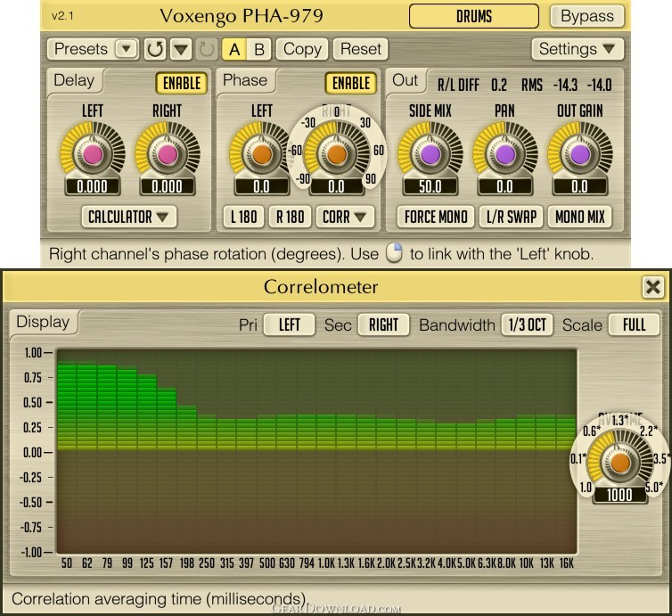Toggle the R 180 phase invert
Image resolution: width=672 pixels, height=616 pixels.
pyautogui.click(x=291, y=217)
